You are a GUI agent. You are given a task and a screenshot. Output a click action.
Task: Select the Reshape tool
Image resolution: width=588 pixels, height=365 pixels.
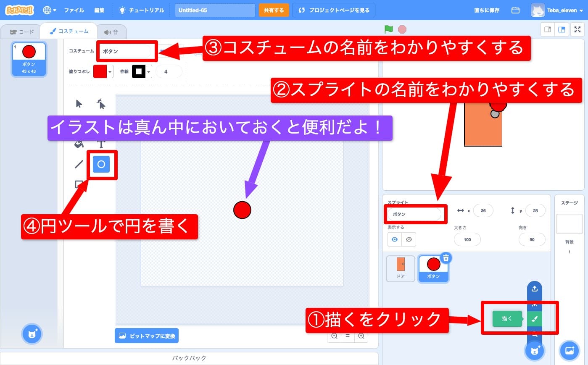tap(101, 104)
